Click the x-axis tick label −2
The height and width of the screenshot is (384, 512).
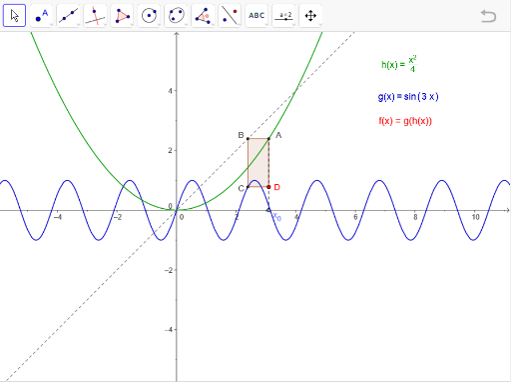(118, 217)
